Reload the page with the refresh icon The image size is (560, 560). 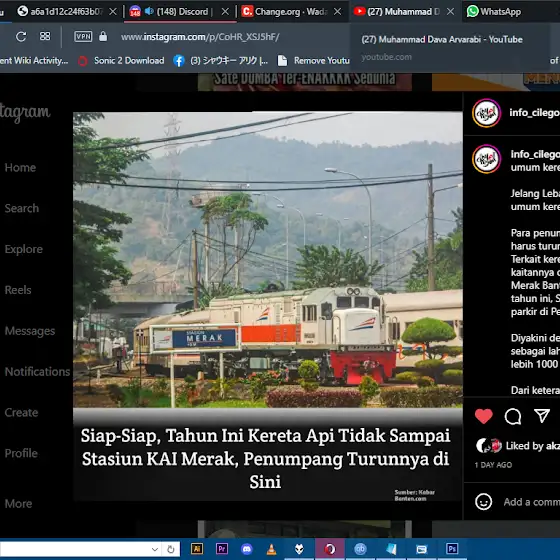click(x=21, y=36)
